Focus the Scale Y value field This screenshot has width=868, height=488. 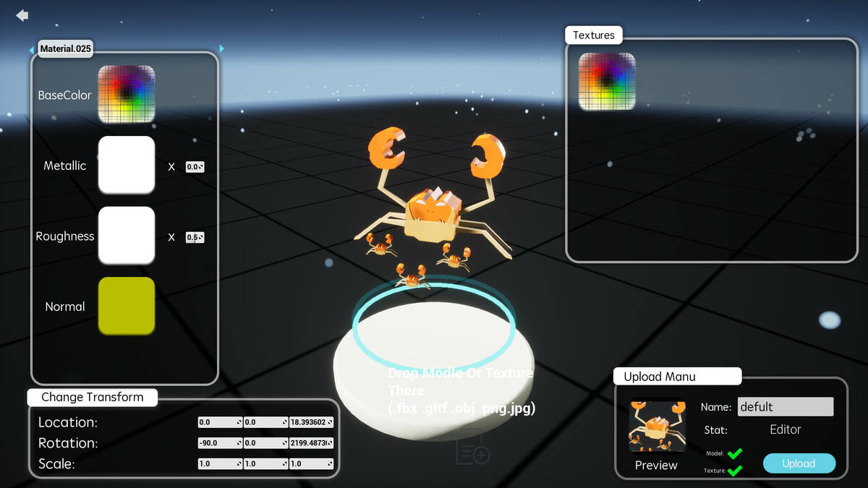coord(265,463)
